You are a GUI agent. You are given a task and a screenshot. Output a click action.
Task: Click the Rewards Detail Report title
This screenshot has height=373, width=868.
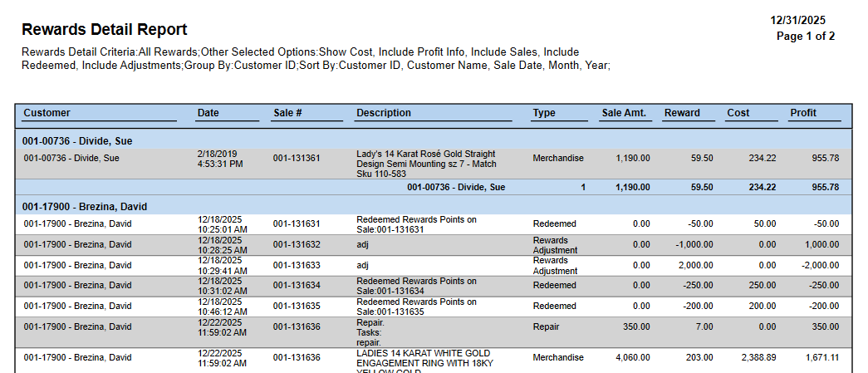coord(104,30)
